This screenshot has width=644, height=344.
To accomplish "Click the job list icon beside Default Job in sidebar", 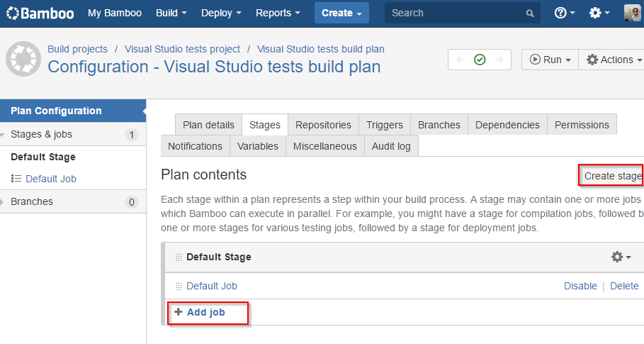I will [x=16, y=178].
